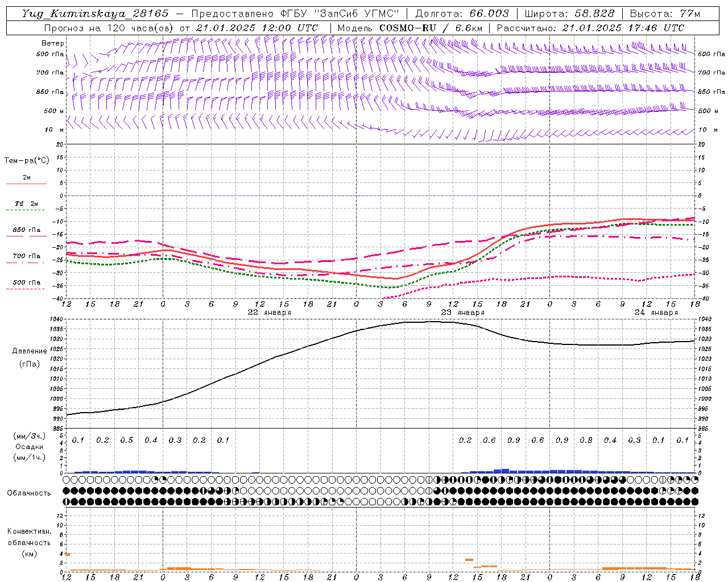Click the "23 января" date label
The height and width of the screenshot is (582, 728).
[463, 313]
